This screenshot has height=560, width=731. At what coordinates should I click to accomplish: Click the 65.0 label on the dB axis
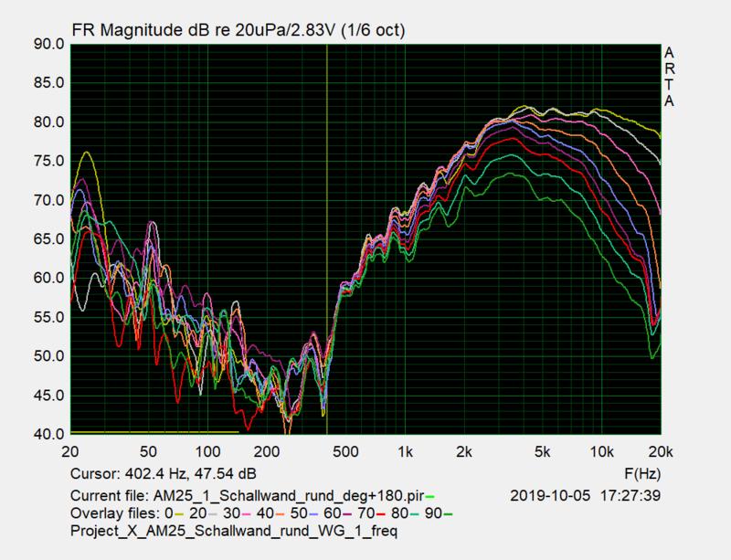[49, 239]
